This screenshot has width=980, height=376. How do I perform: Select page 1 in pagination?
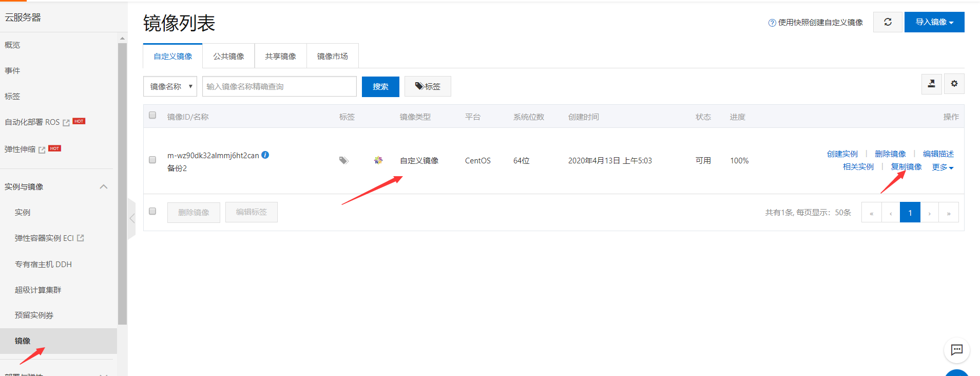pos(910,212)
